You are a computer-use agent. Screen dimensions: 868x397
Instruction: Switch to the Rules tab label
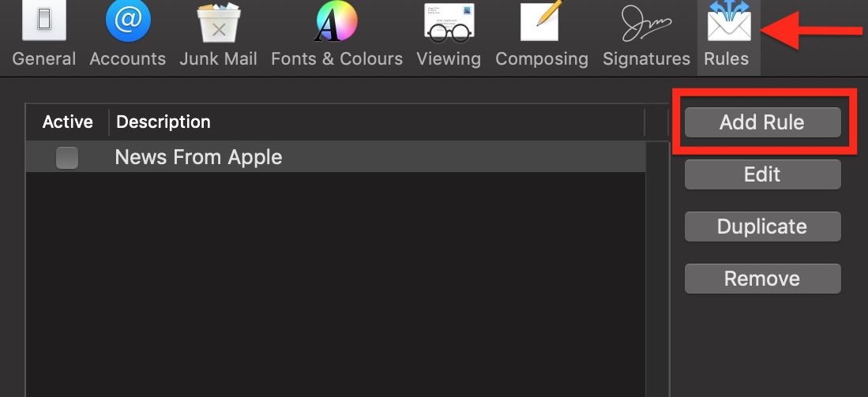pyautogui.click(x=727, y=59)
